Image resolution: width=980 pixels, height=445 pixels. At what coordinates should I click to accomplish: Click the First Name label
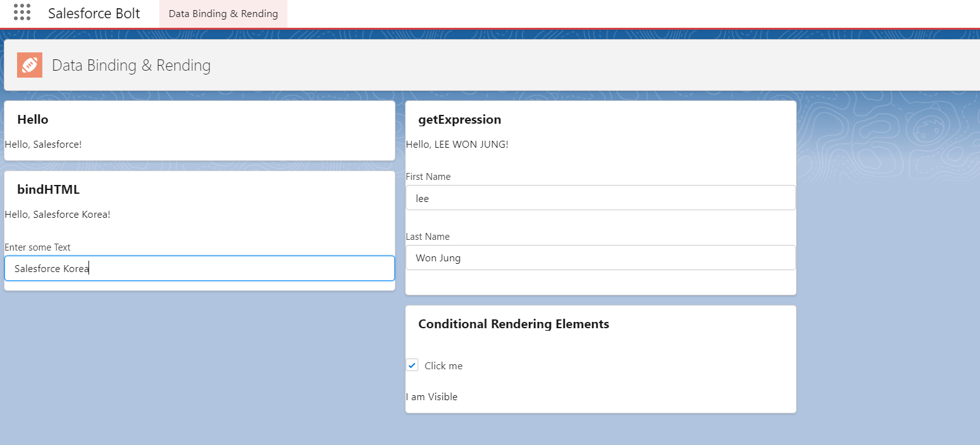coord(428,177)
